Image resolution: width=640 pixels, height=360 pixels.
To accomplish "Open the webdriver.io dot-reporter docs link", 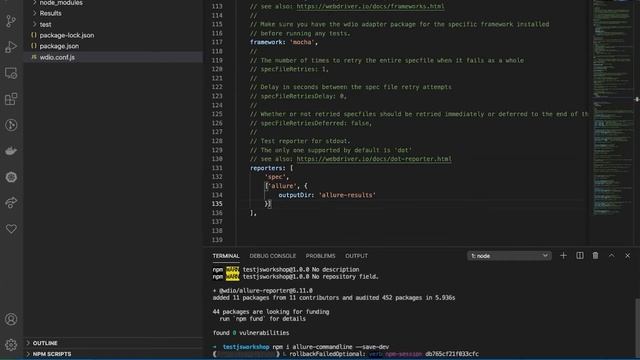I will (x=374, y=159).
